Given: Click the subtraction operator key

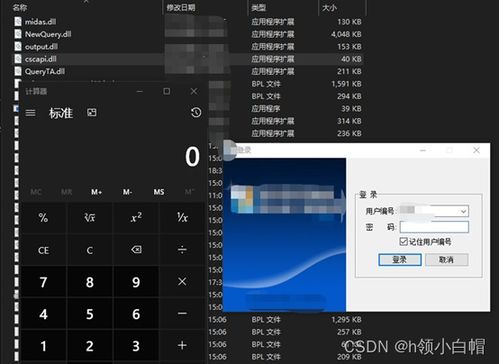Looking at the screenshot, I should 182,314.
